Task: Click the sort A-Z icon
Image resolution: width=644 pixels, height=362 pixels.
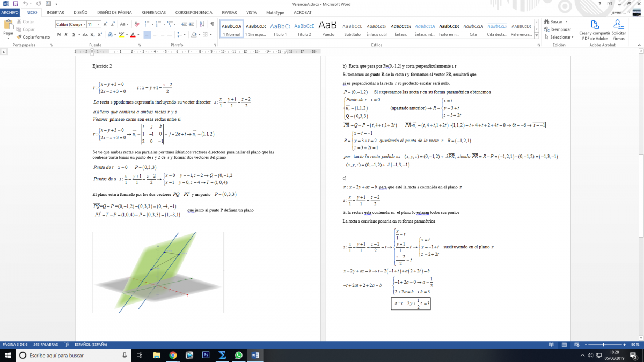Action: [201, 24]
